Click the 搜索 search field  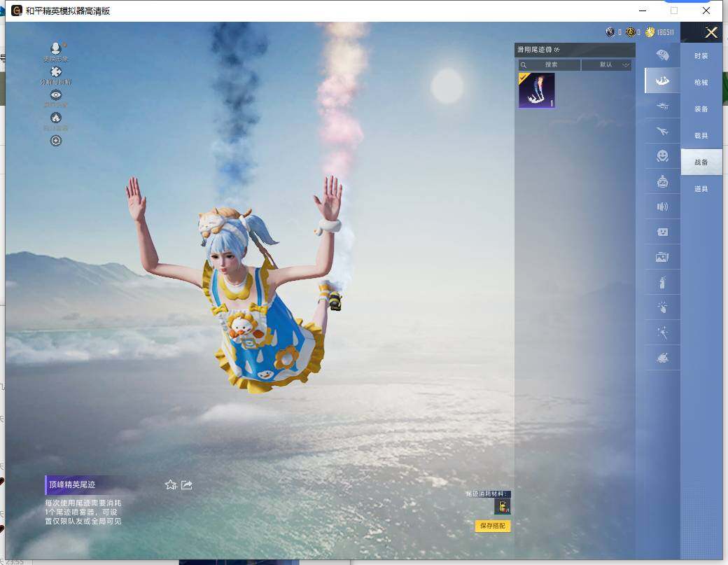tap(549, 64)
